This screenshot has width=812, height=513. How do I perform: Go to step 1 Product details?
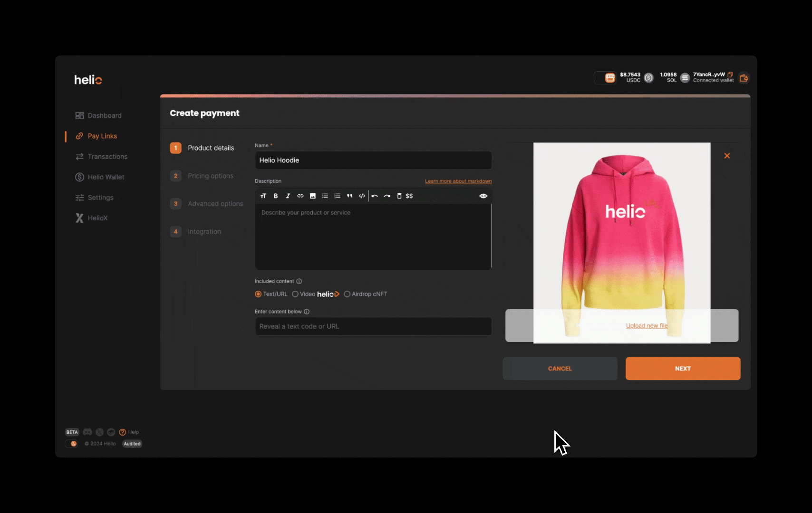(x=203, y=148)
